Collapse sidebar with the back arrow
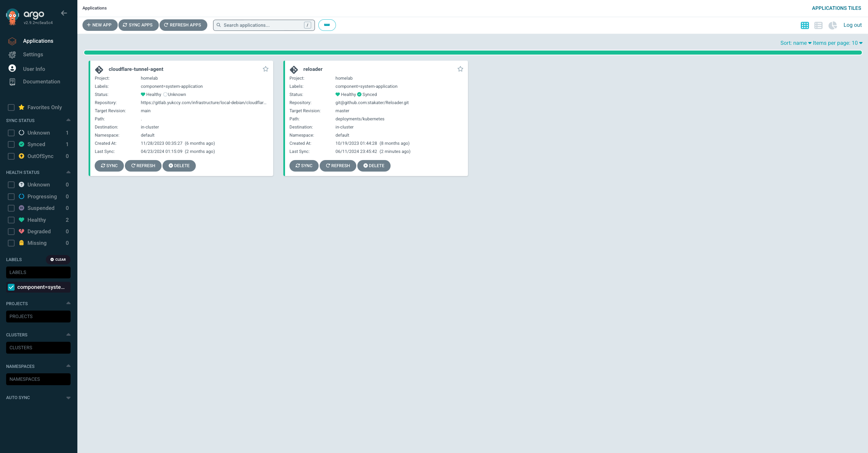This screenshot has height=453, width=868. click(x=64, y=13)
